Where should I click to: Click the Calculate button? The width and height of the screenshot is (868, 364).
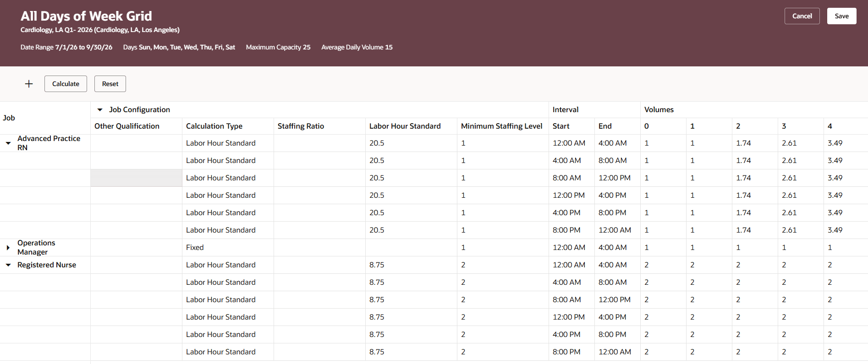pyautogui.click(x=66, y=84)
